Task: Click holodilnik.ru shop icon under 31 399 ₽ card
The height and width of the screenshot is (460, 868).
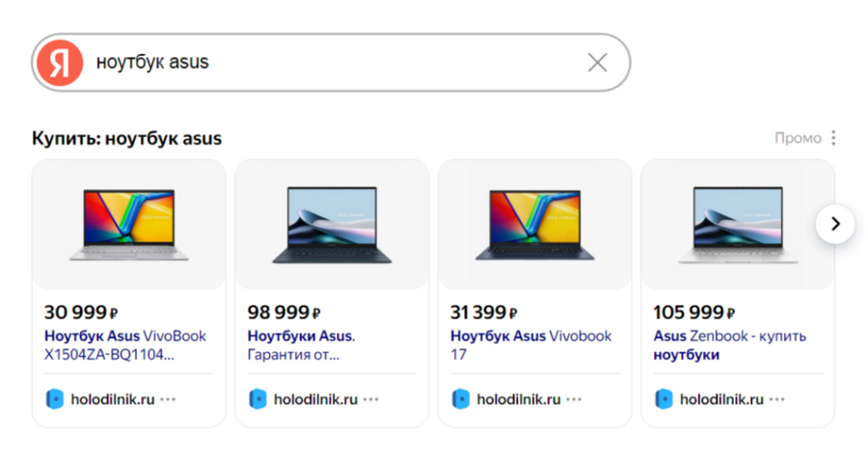Action: 461,399
